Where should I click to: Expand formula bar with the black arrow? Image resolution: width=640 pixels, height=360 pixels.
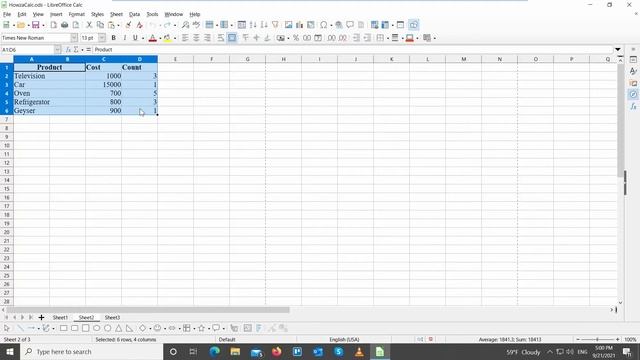click(618, 49)
